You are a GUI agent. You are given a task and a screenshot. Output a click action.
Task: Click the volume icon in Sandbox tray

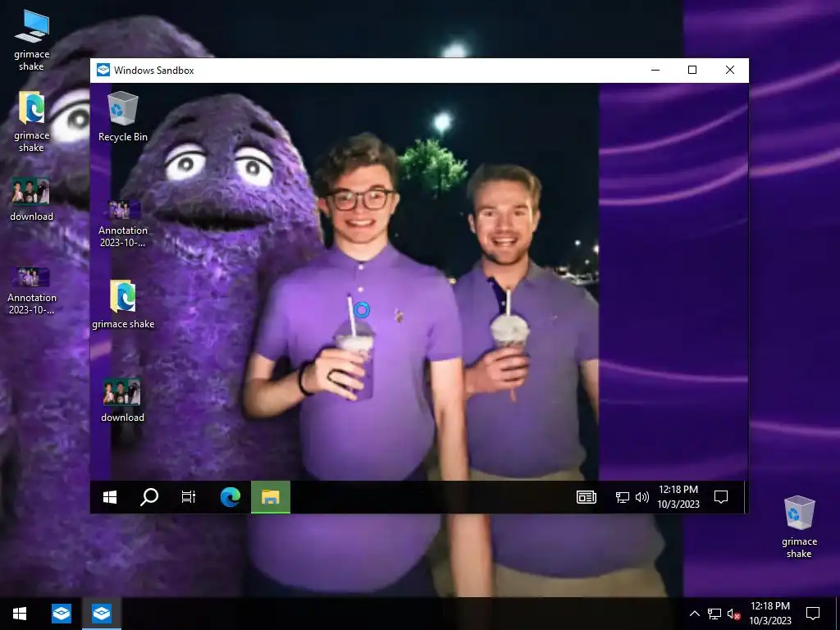click(x=641, y=497)
